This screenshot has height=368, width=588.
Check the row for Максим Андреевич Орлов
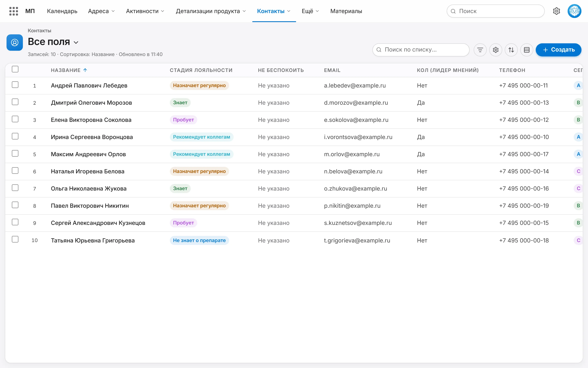tap(15, 153)
